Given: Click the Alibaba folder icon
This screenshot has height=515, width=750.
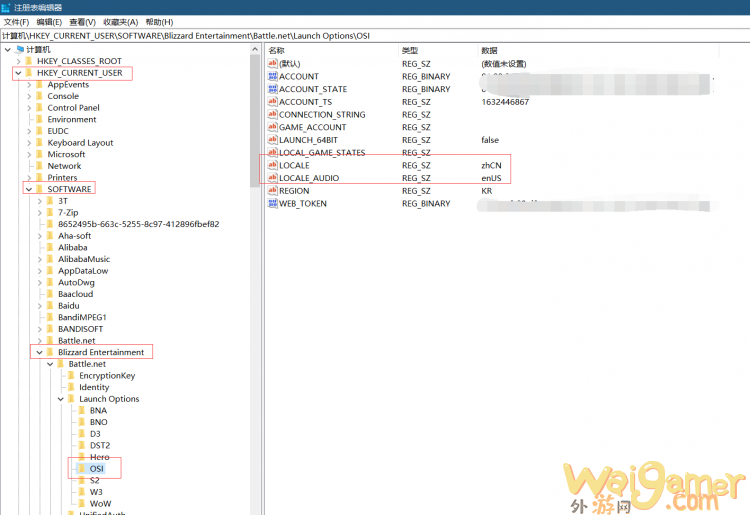Looking at the screenshot, I should tap(50, 248).
